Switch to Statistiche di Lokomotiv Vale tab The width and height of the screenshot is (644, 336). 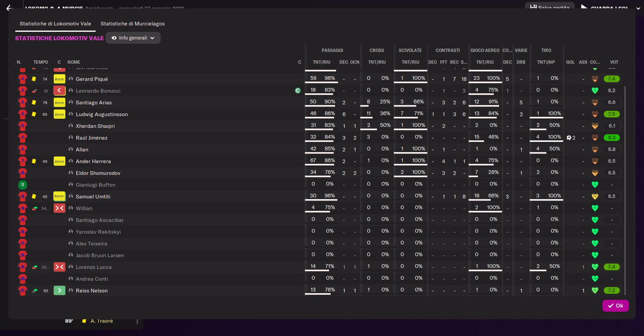pos(55,24)
